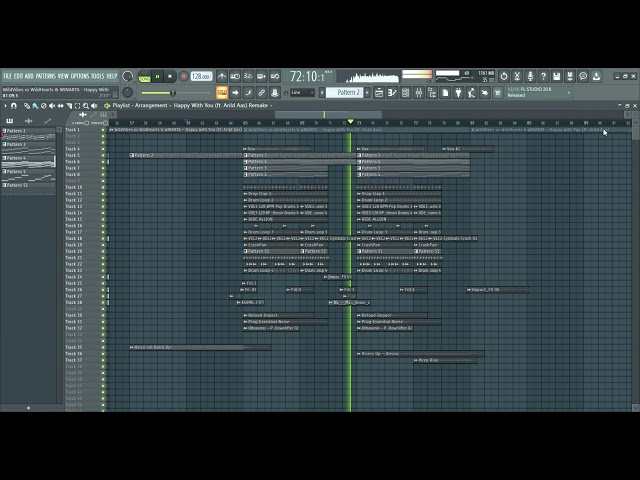Screen dimensions: 640x480
Task: Toggle the 3-2-1 countdown before recording
Action: point(248,76)
